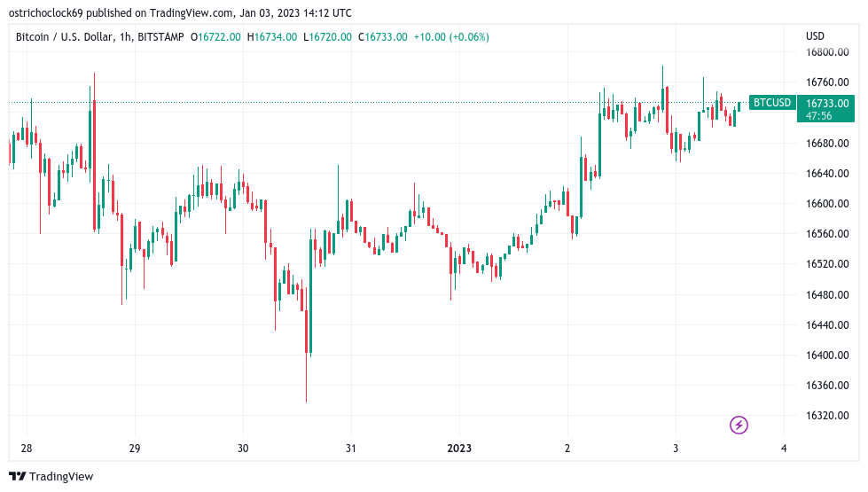Click the 16800.00 price axis label
Screen dimensions: 868x492
coord(827,52)
